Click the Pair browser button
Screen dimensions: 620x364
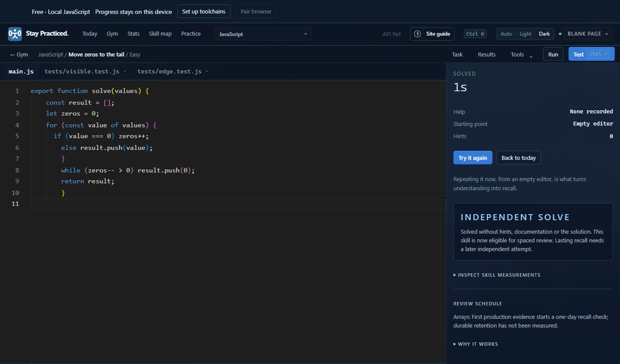tap(256, 12)
